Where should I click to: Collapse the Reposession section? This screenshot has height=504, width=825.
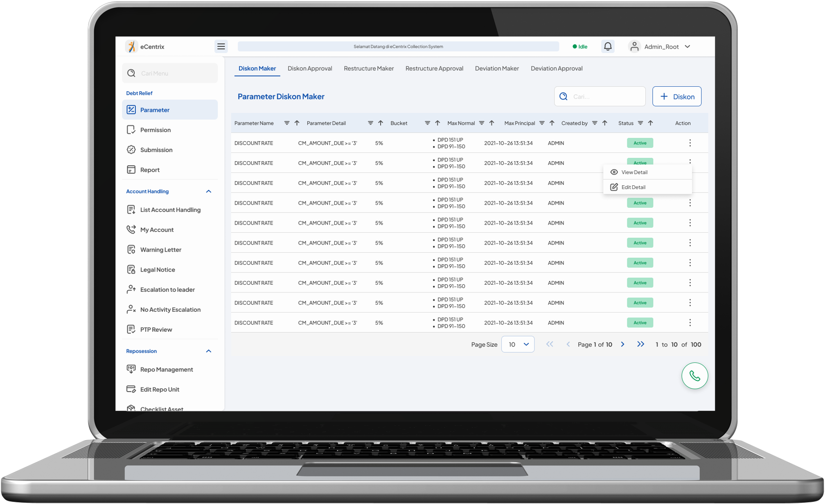pos(208,351)
